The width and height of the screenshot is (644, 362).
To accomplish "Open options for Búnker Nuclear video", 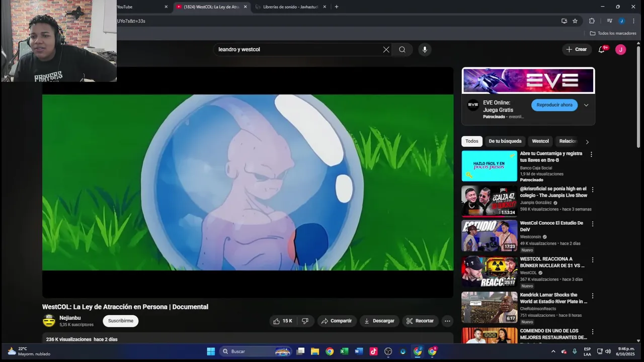I will pyautogui.click(x=592, y=260).
